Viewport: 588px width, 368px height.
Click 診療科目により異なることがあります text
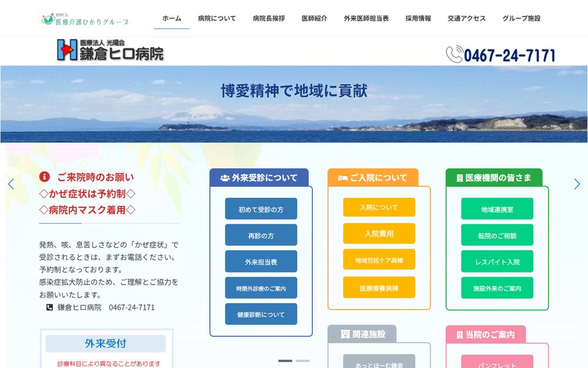click(108, 363)
